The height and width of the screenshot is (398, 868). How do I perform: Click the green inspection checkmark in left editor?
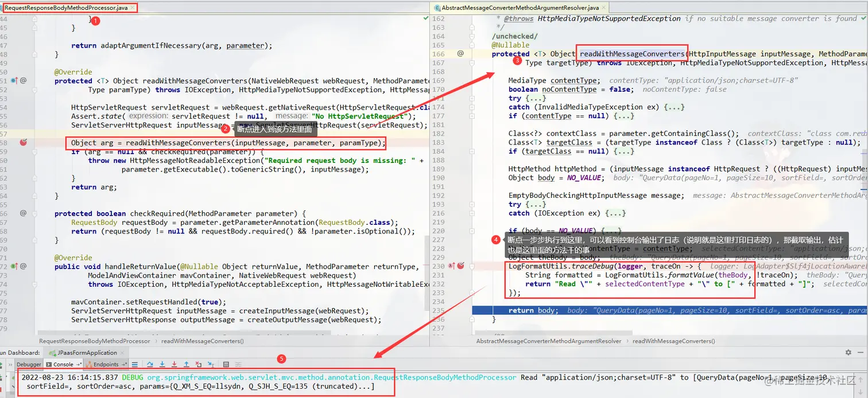pyautogui.click(x=425, y=18)
